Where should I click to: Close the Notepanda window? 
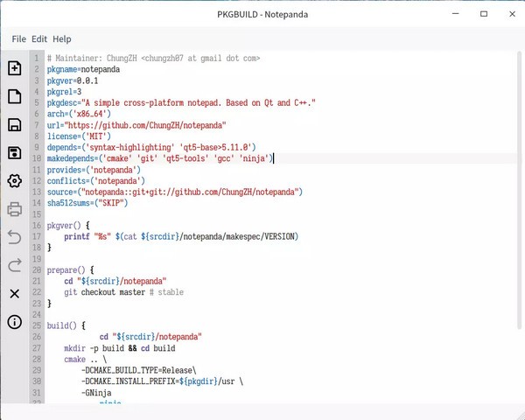[x=512, y=14]
